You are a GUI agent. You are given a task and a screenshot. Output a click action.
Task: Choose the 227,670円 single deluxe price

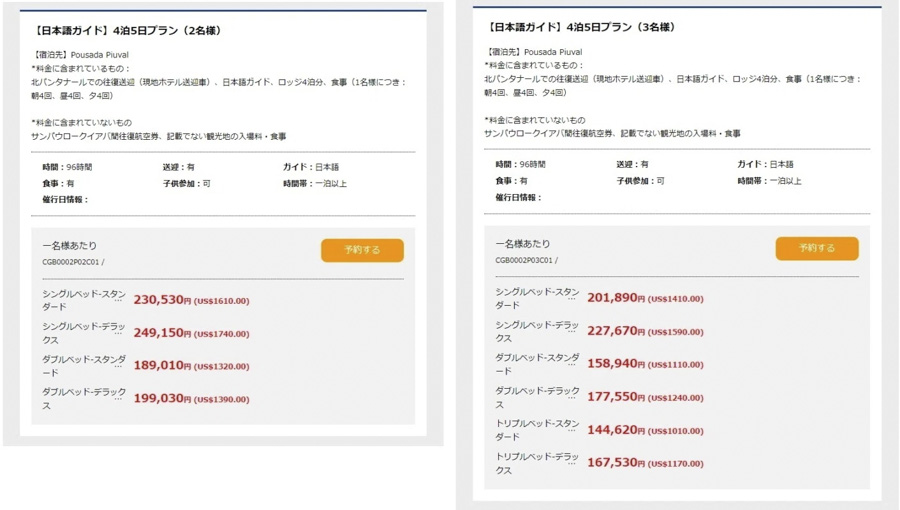coord(615,331)
